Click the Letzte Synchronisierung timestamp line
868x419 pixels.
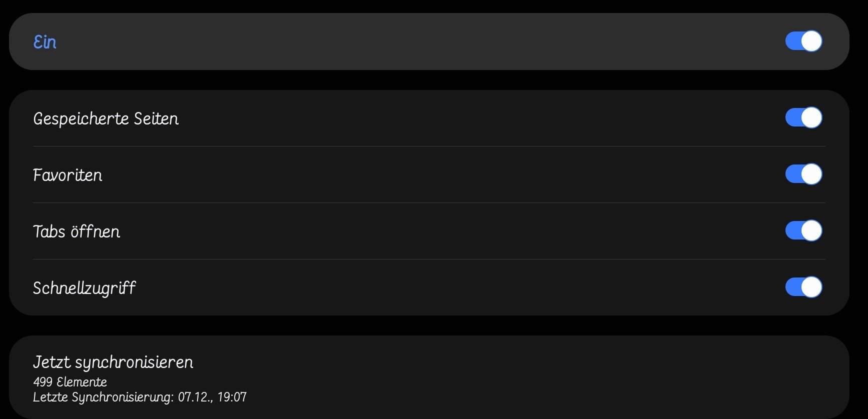click(x=140, y=397)
